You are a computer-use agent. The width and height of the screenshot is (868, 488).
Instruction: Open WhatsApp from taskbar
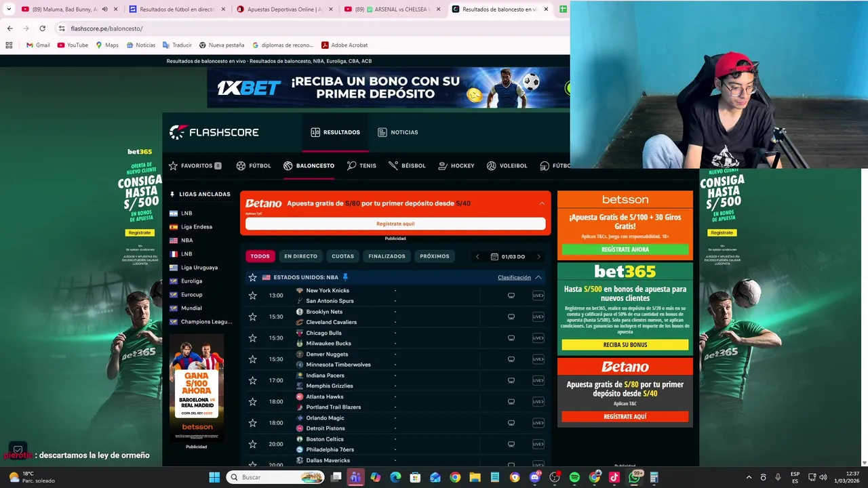[x=635, y=477]
